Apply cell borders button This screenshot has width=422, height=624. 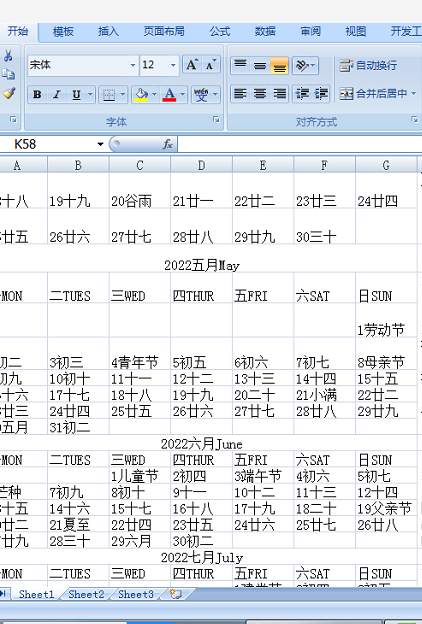pos(109,94)
